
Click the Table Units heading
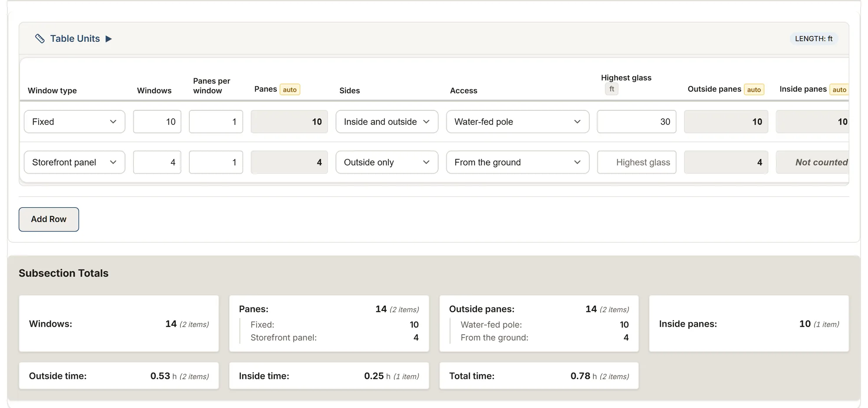(x=75, y=39)
